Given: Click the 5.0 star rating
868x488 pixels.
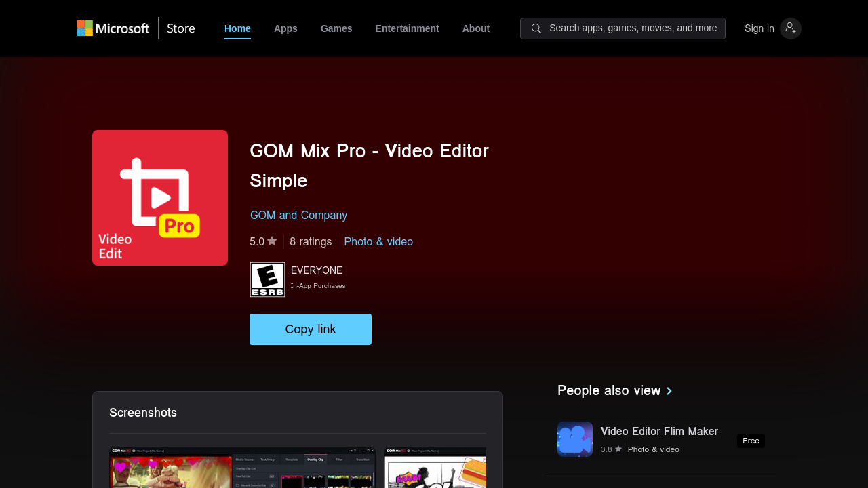Looking at the screenshot, I should [x=263, y=241].
